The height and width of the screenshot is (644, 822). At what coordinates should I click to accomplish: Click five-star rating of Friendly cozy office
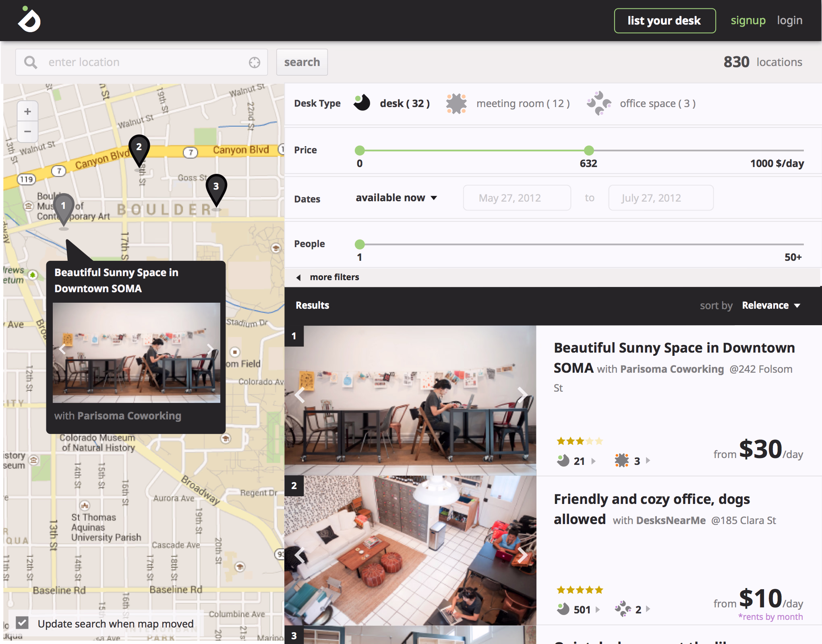click(580, 590)
